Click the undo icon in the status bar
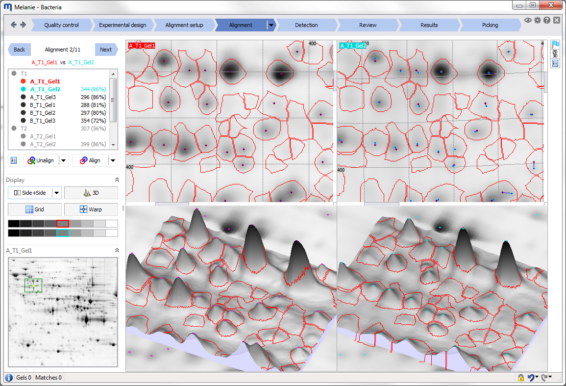Image resolution: width=566 pixels, height=386 pixels. coord(531,378)
